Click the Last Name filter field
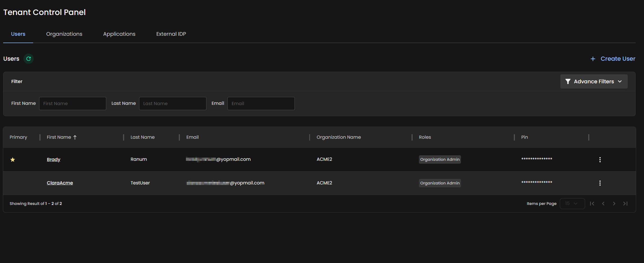 173,104
